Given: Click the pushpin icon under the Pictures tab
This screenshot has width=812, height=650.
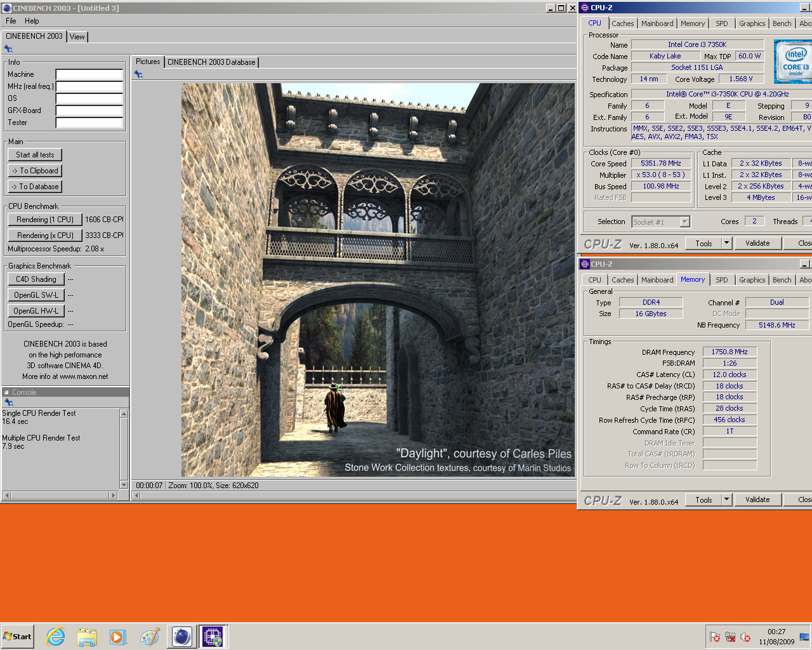Looking at the screenshot, I should [138, 74].
